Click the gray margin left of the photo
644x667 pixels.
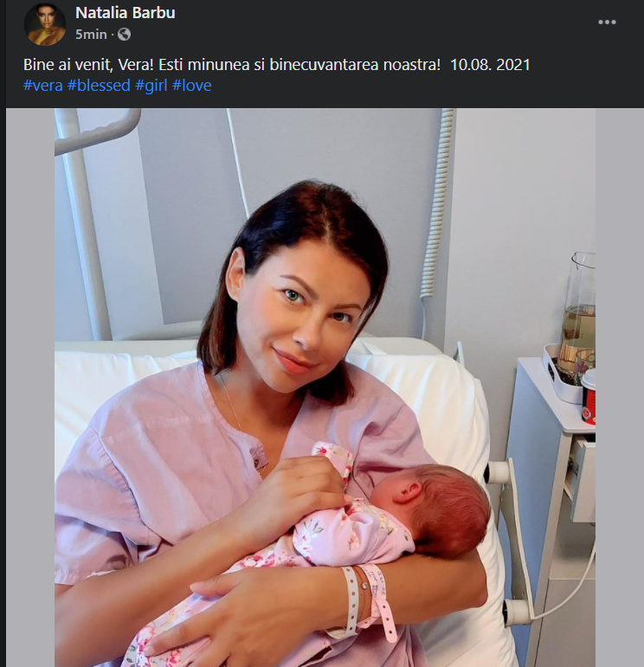point(29,387)
